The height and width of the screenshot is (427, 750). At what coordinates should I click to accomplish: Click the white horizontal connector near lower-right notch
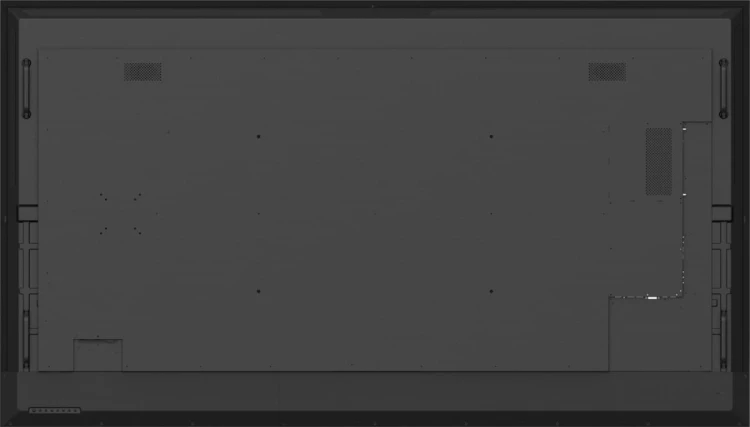652,298
